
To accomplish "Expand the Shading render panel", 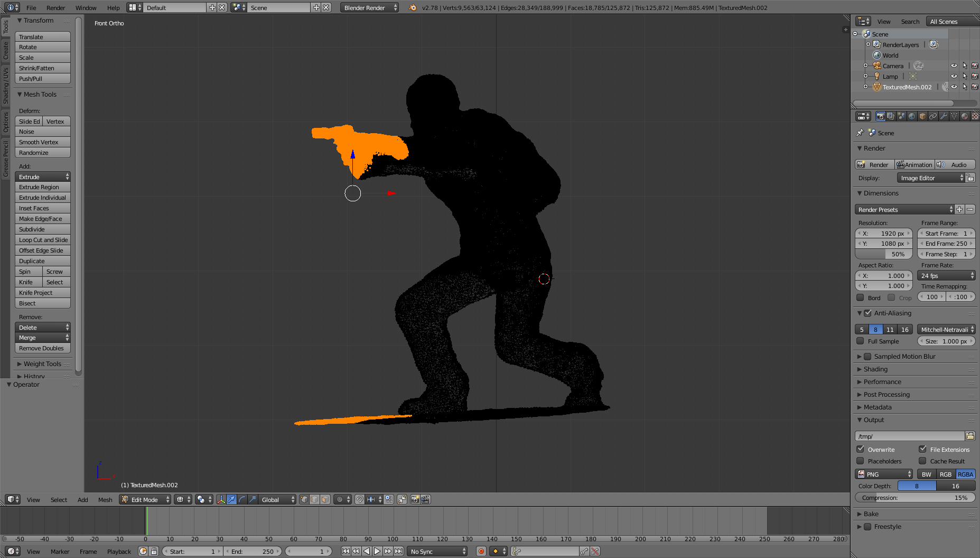I will coord(875,369).
